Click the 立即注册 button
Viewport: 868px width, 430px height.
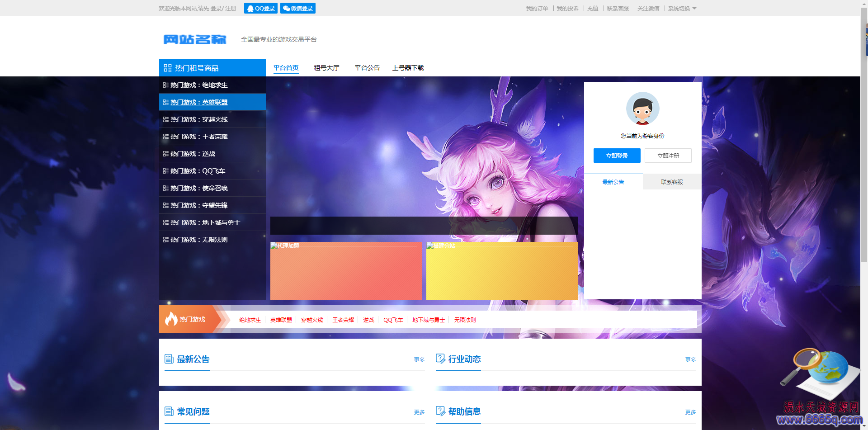[668, 156]
